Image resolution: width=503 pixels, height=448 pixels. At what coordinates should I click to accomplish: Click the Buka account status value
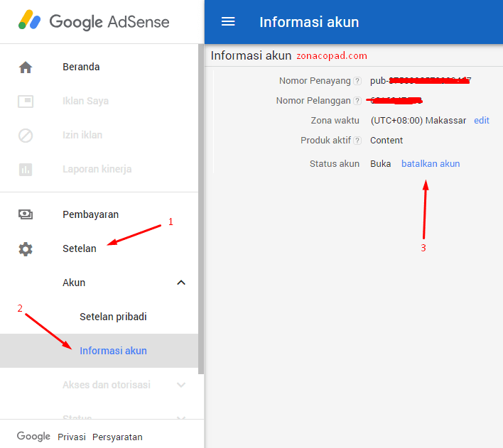point(381,164)
